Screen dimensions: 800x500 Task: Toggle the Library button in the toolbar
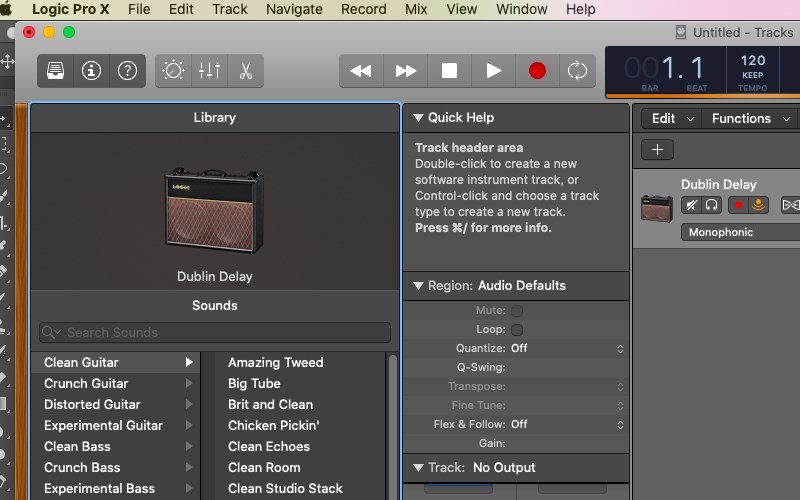click(56, 71)
